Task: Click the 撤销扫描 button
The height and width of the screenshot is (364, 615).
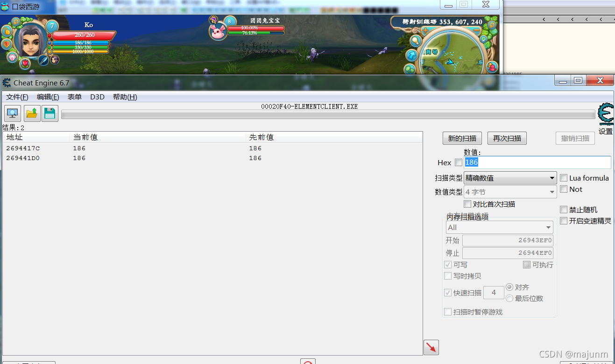Action: [575, 138]
